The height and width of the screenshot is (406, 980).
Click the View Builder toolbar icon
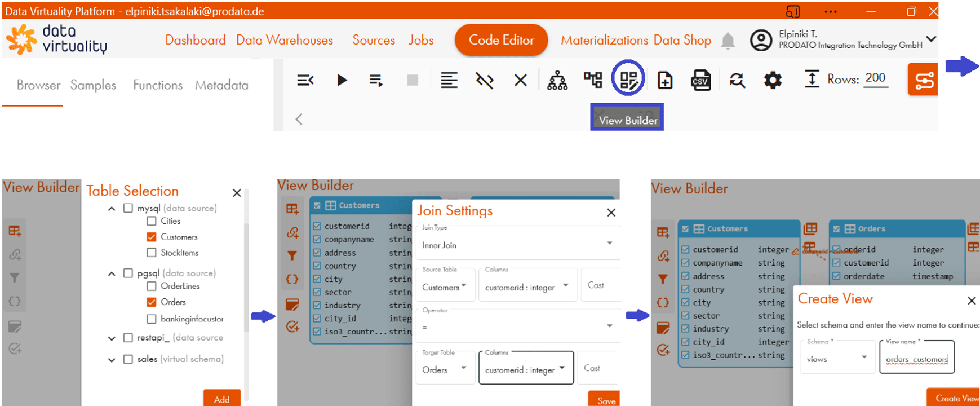pos(628,80)
